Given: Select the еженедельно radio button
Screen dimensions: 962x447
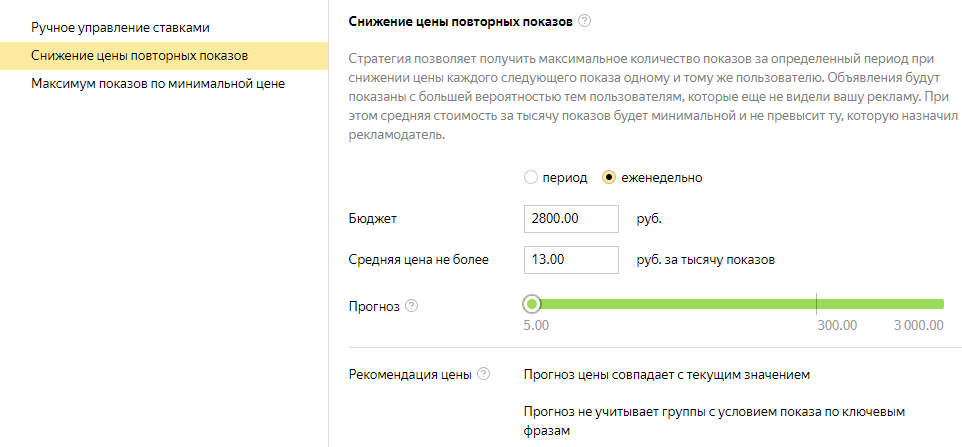Looking at the screenshot, I should 609,178.
